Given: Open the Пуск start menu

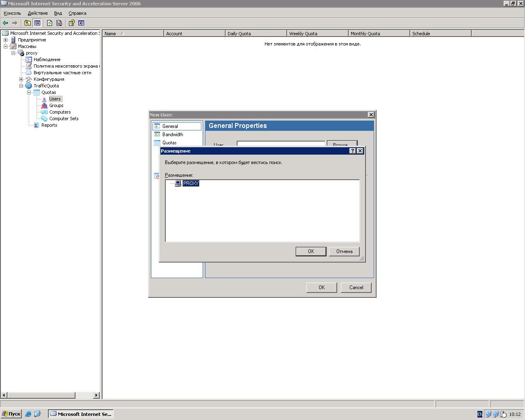Looking at the screenshot, I should coord(11,414).
